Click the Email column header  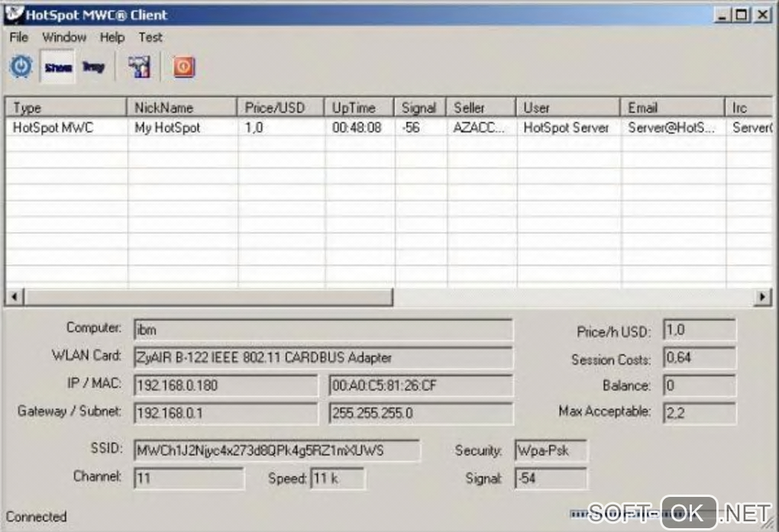click(673, 108)
